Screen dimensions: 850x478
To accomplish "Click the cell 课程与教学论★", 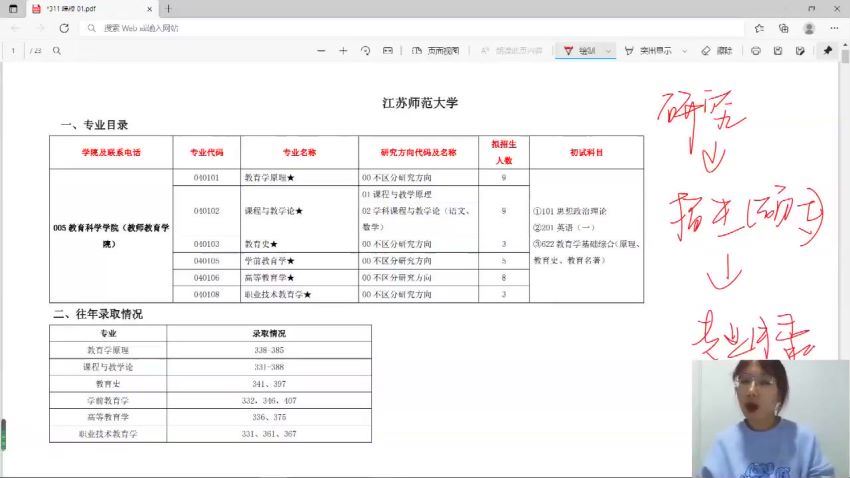I will coord(274,211).
